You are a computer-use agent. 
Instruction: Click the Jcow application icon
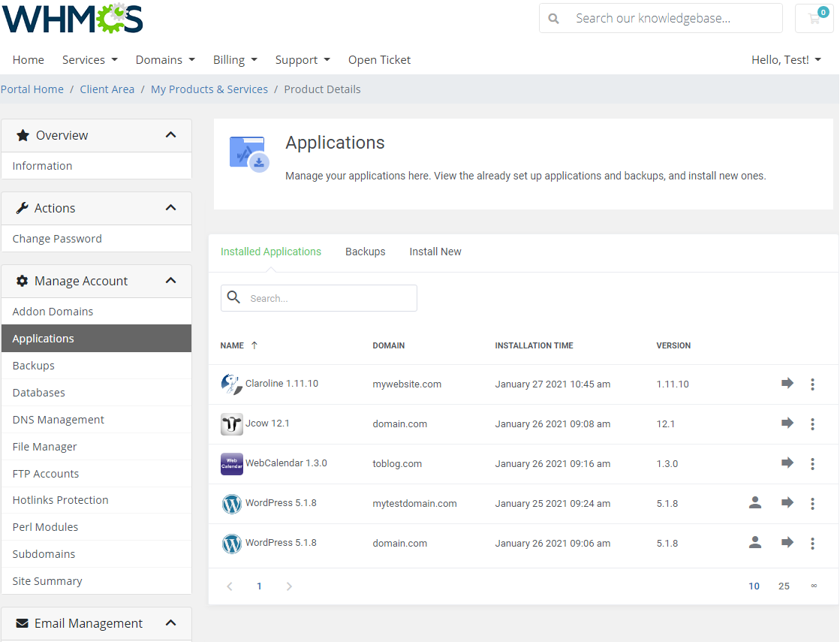click(231, 423)
